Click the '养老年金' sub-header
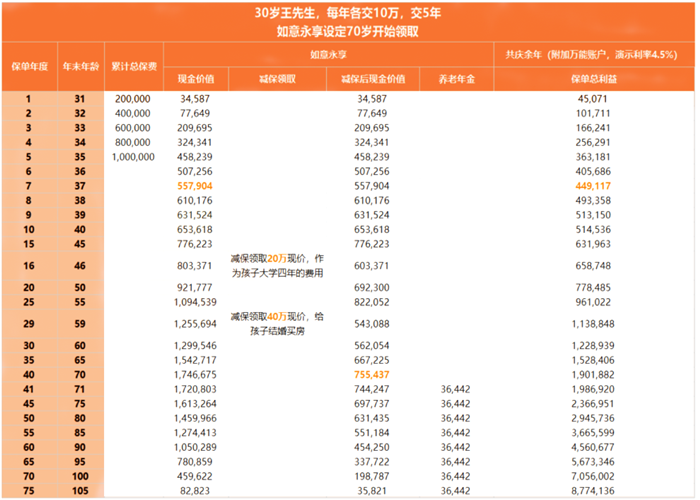 pyautogui.click(x=456, y=79)
